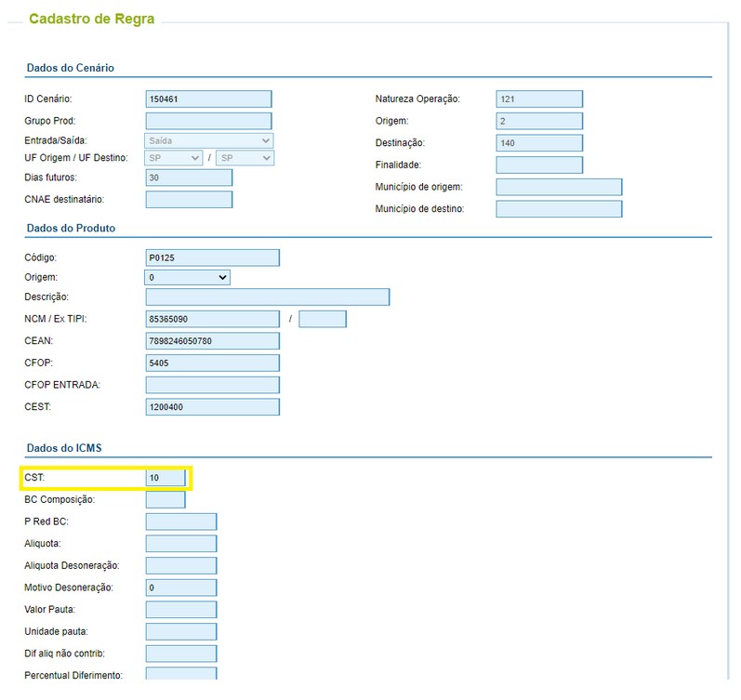Open the Entrada/Saída dropdown showing Saída
This screenshot has height=700, width=741.
coord(208,141)
